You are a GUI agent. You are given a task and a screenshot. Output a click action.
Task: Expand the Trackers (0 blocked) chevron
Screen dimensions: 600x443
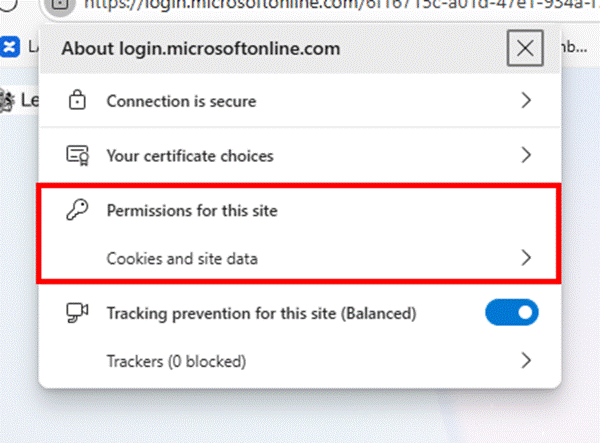click(526, 360)
